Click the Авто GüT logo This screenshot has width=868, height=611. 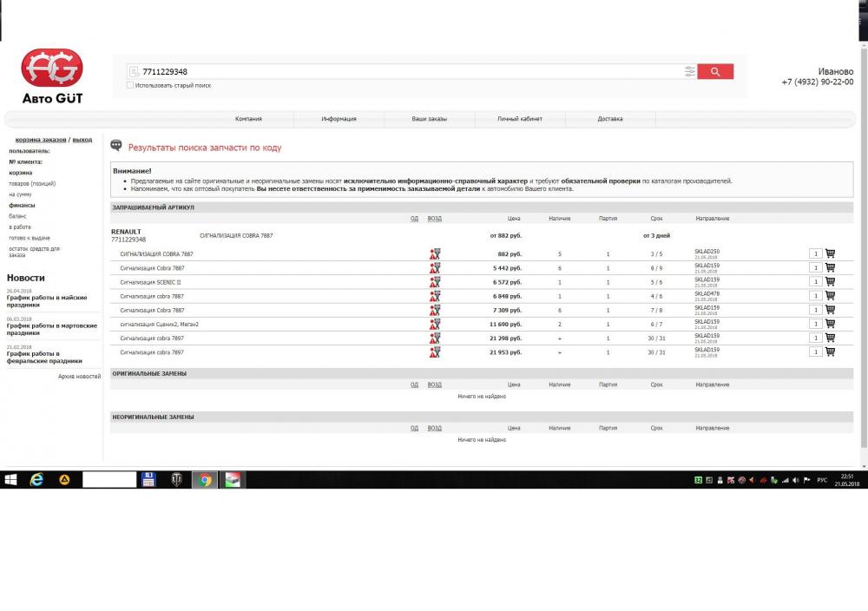coord(52,76)
